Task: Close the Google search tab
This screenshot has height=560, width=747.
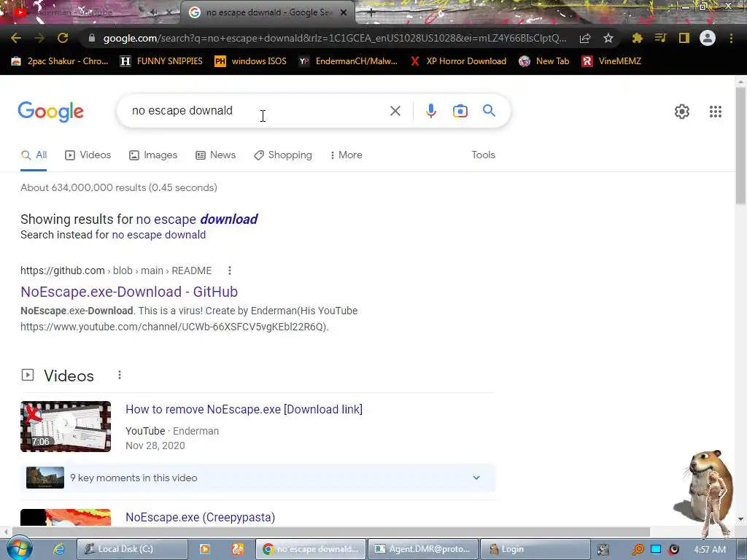Action: (x=344, y=12)
